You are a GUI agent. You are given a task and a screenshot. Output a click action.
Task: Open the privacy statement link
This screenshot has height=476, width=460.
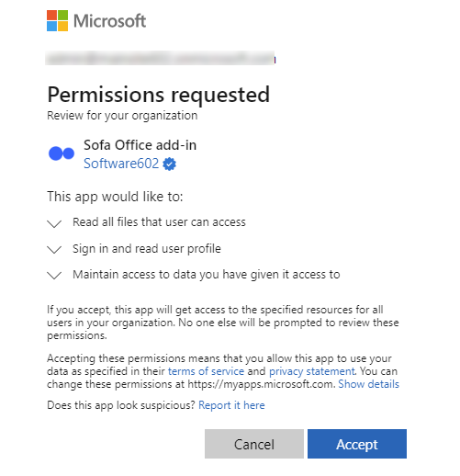tap(312, 371)
